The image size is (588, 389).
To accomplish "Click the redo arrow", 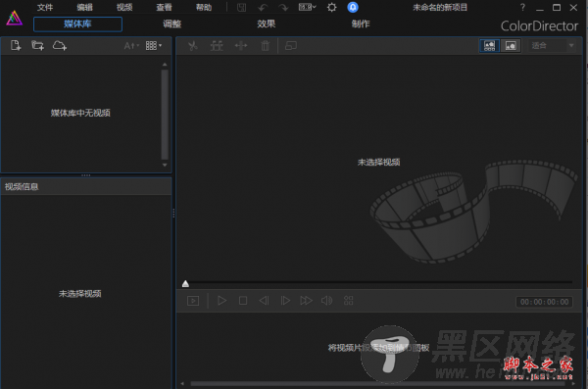I will click(283, 7).
